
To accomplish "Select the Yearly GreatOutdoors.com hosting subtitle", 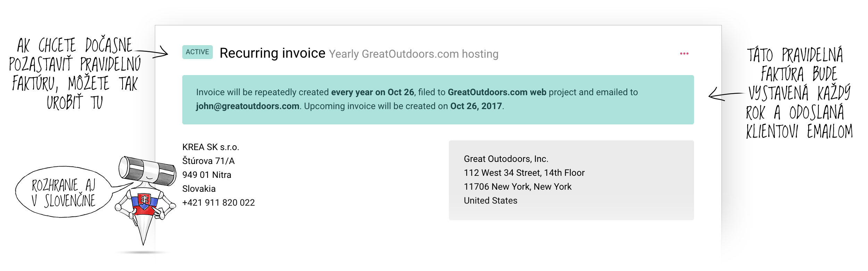I will [x=414, y=54].
